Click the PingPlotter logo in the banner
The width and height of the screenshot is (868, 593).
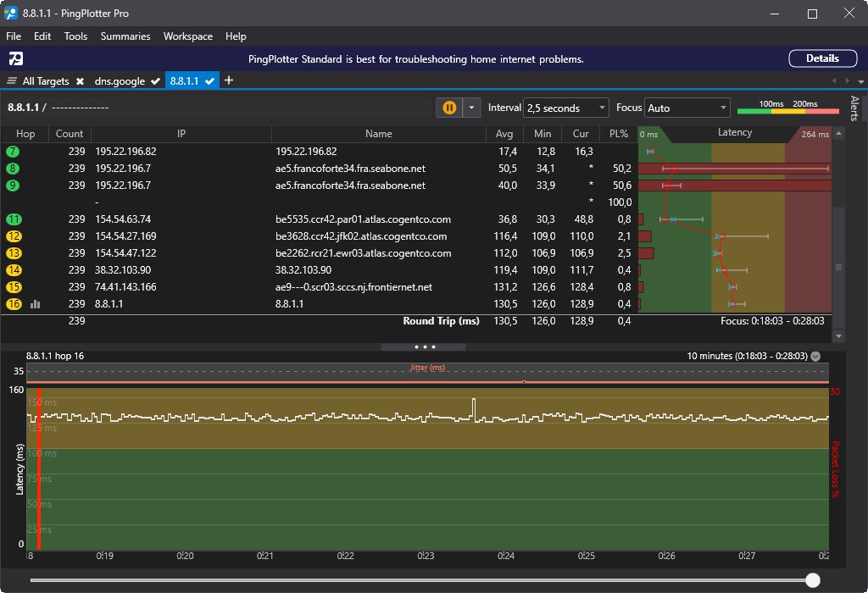pos(16,58)
